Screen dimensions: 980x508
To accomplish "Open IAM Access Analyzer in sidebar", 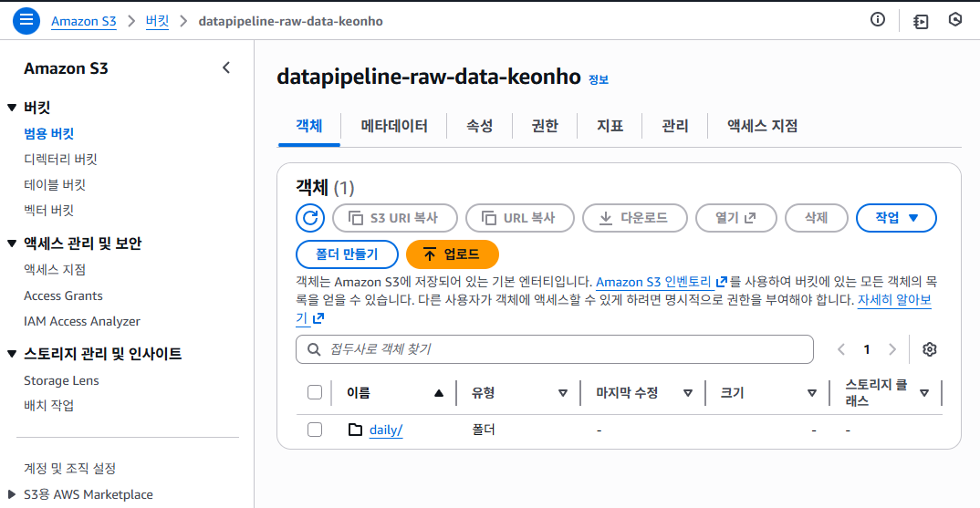I will (82, 321).
